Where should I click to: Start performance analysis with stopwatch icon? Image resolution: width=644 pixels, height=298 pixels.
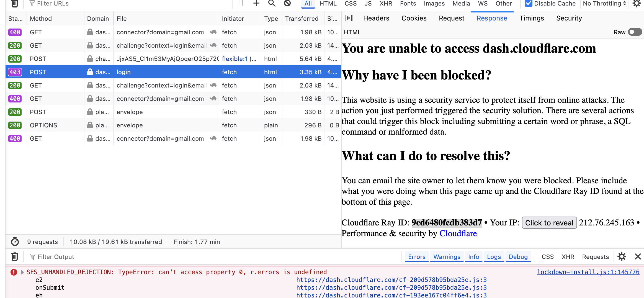15,242
